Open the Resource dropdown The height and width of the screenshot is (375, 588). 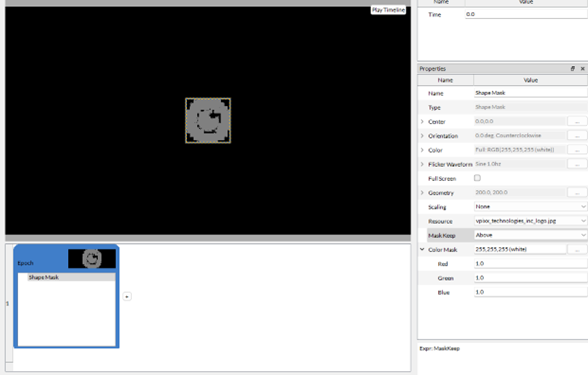(530, 221)
